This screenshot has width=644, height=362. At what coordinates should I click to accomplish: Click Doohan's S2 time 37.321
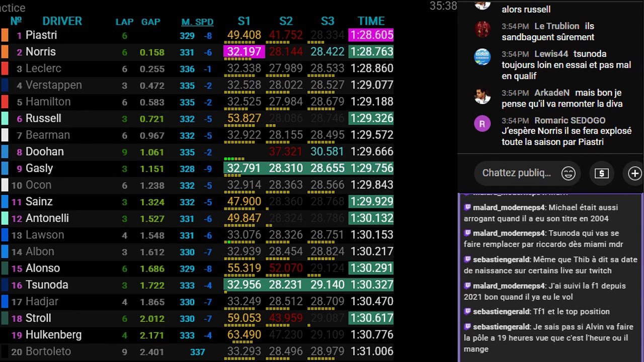(286, 151)
